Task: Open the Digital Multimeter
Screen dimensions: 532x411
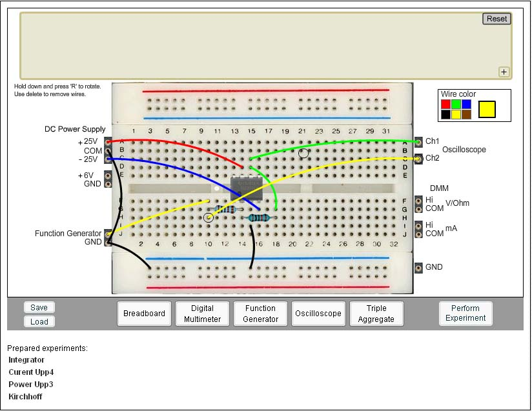Action: pos(202,314)
